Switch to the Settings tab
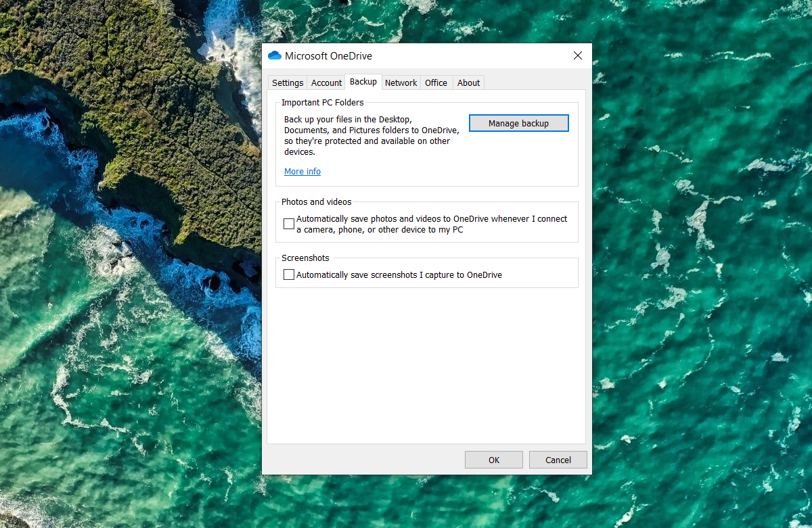The image size is (812, 528). (288, 82)
